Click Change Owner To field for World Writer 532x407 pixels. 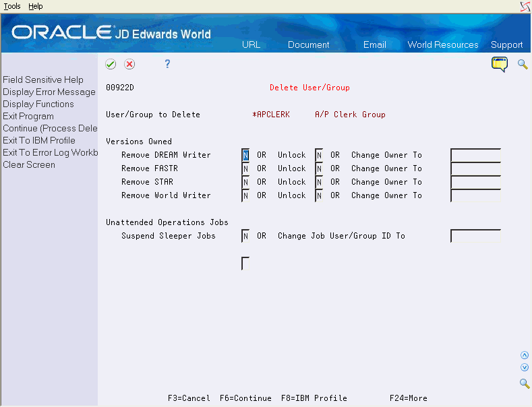point(475,195)
